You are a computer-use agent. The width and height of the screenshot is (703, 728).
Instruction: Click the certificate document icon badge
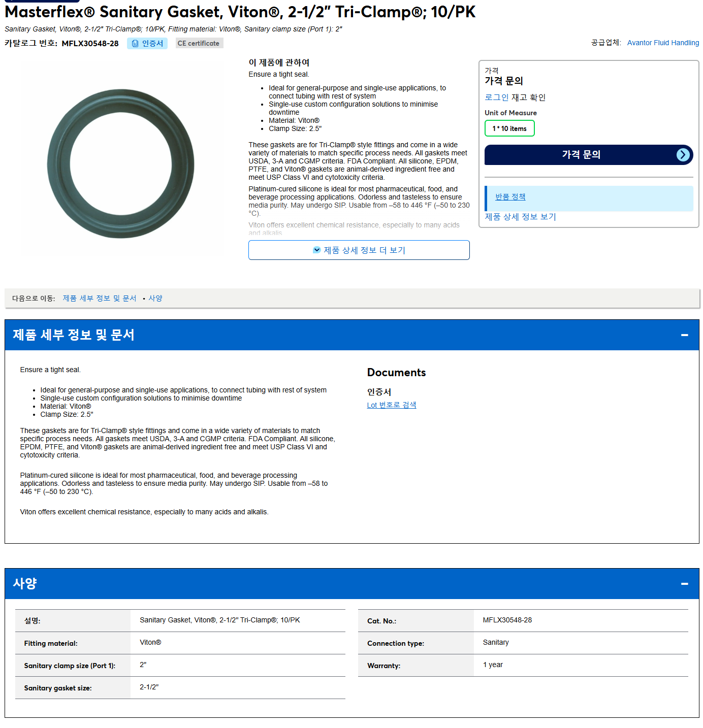135,44
